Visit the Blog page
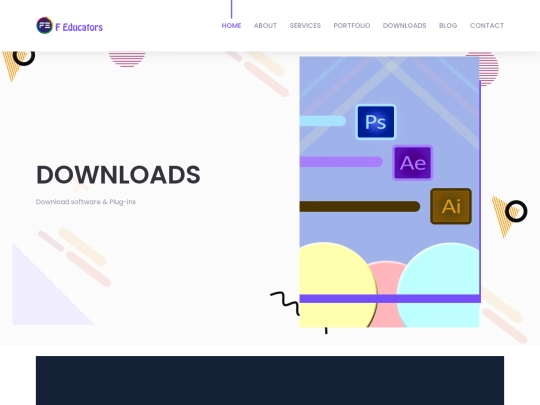 click(x=448, y=25)
